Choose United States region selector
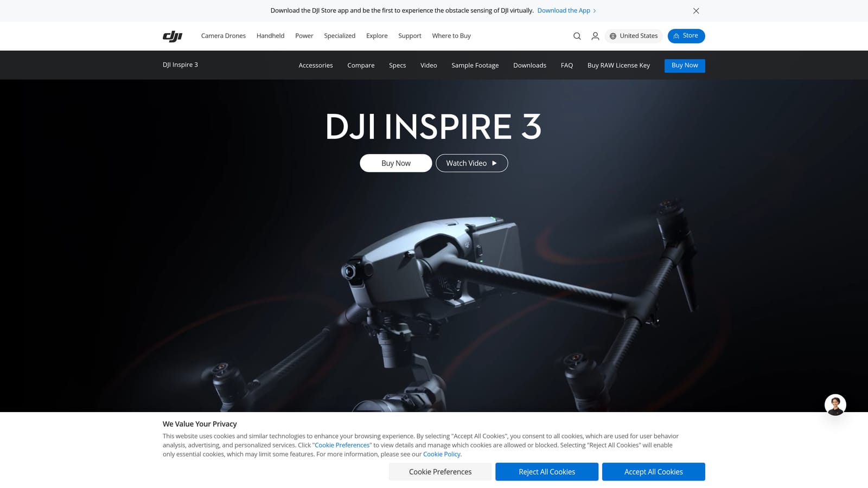The height and width of the screenshot is (488, 868). pyautogui.click(x=634, y=36)
